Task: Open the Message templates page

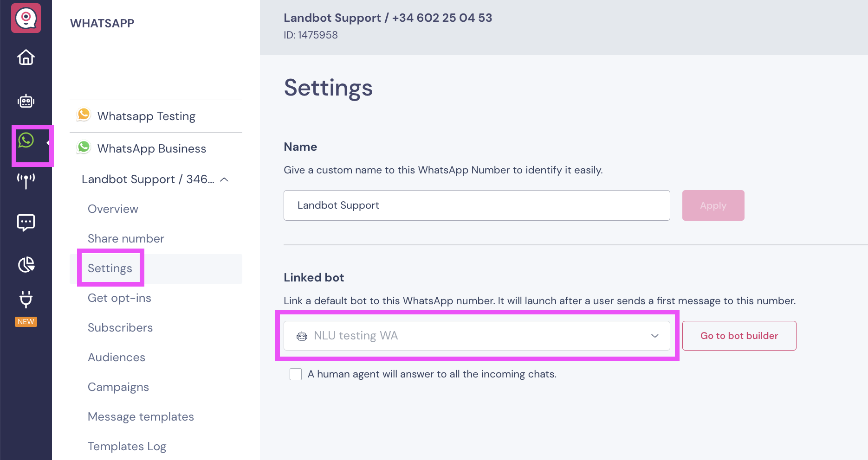Action: point(141,417)
